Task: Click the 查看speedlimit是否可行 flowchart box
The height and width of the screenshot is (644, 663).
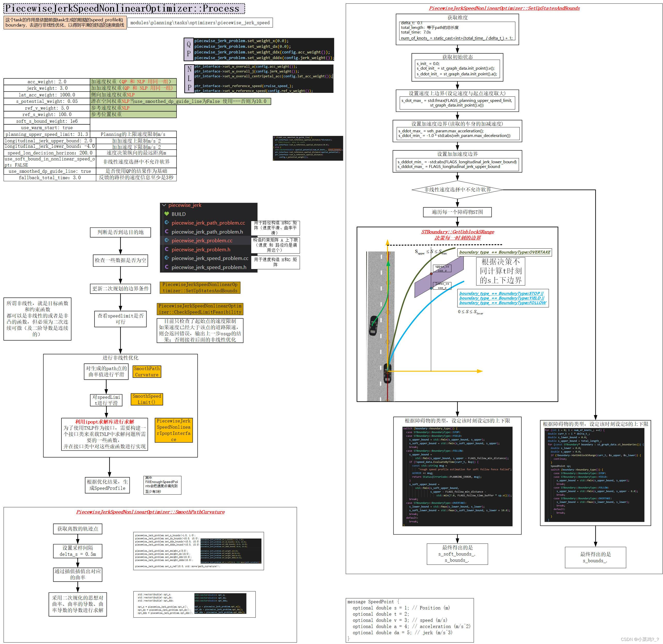Action: tap(121, 319)
